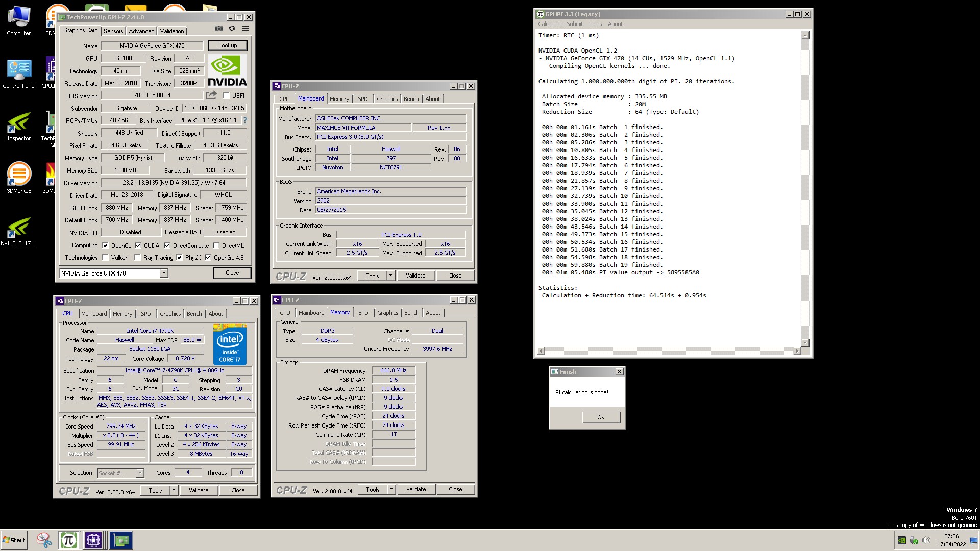
Task: Select the Control Panel desktop icon
Action: click(19, 74)
